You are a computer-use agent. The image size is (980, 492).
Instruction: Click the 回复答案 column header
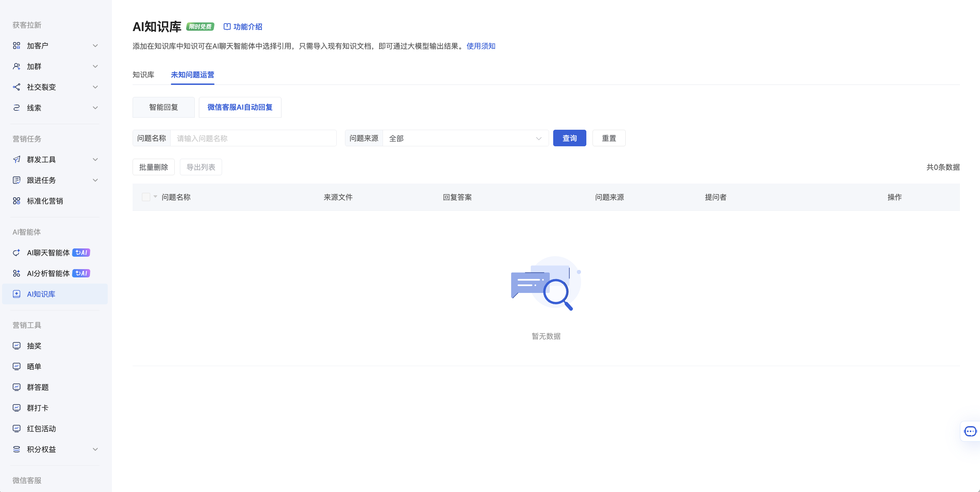(457, 197)
